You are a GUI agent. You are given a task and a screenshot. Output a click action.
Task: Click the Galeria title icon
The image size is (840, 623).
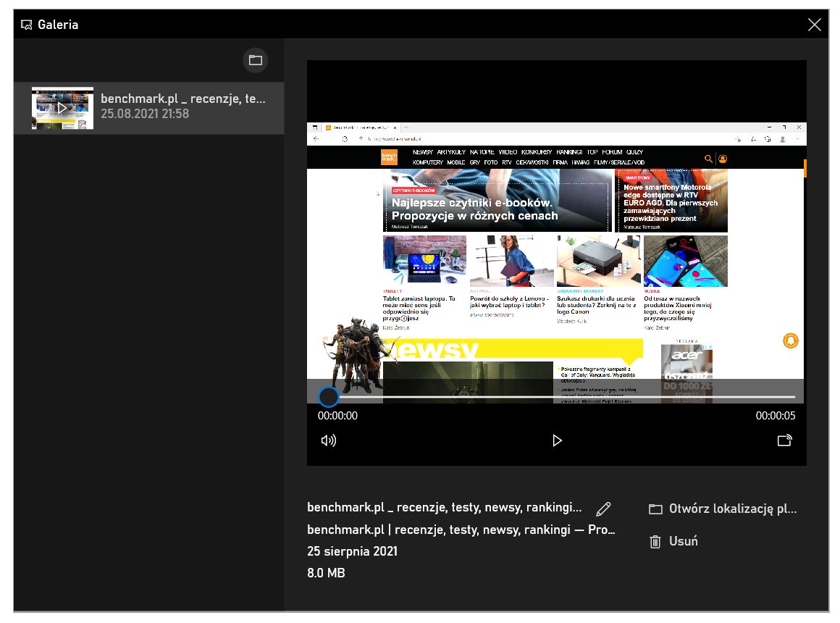pos(26,25)
